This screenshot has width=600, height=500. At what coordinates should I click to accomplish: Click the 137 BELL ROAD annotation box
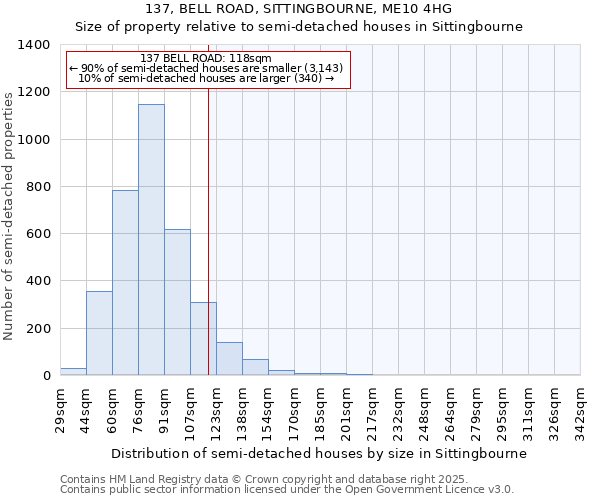[207, 69]
